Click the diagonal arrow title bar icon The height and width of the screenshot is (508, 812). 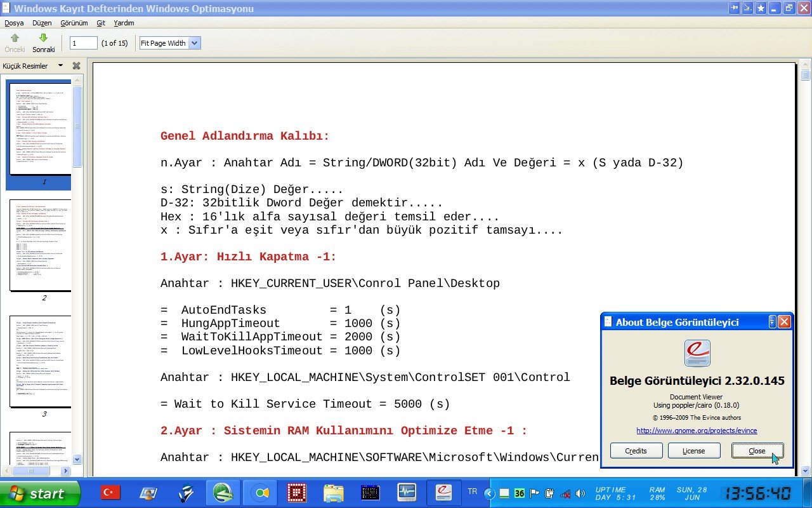click(x=748, y=8)
